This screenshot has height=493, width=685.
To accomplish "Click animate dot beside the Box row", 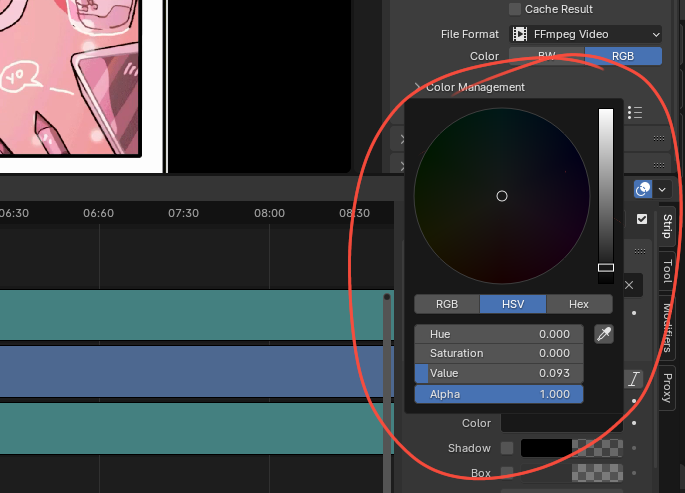I will [x=634, y=473].
